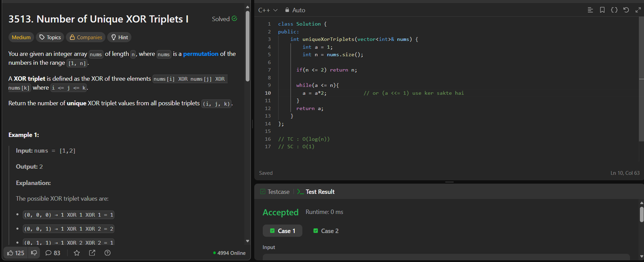
Task: Click the 'Output: 2' line
Action: [x=30, y=167]
